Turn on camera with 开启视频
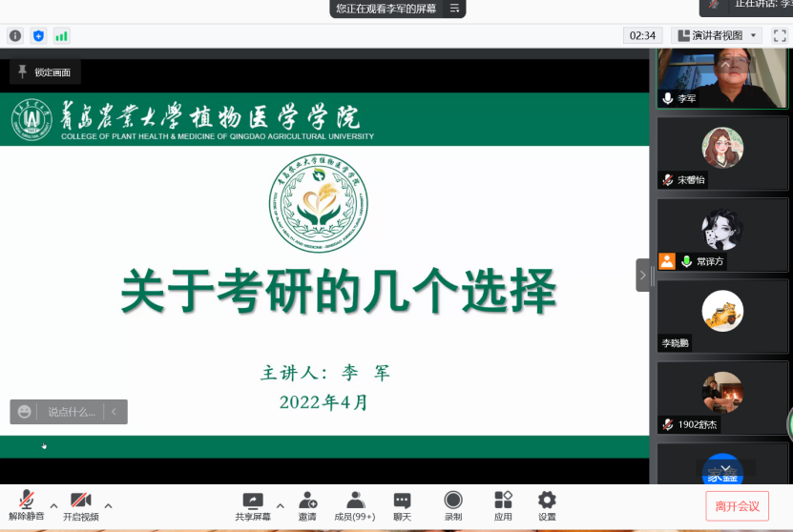Screen dimensions: 793x532 pos(81,505)
